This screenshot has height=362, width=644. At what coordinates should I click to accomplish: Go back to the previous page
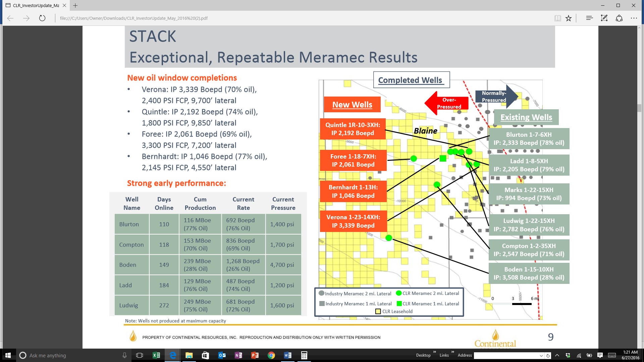(x=10, y=18)
